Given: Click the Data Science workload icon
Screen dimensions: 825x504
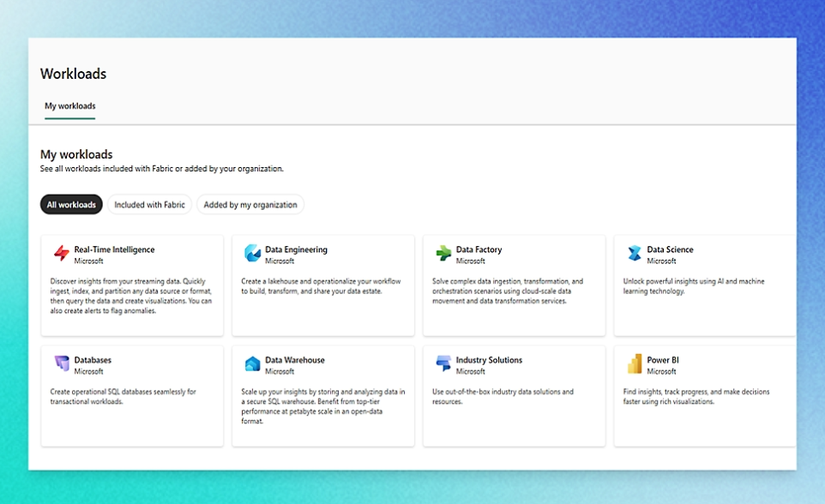Looking at the screenshot, I should (x=634, y=254).
